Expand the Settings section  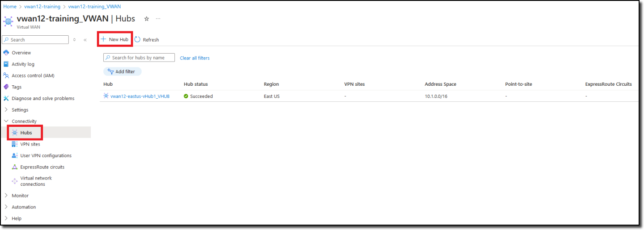tap(6, 110)
